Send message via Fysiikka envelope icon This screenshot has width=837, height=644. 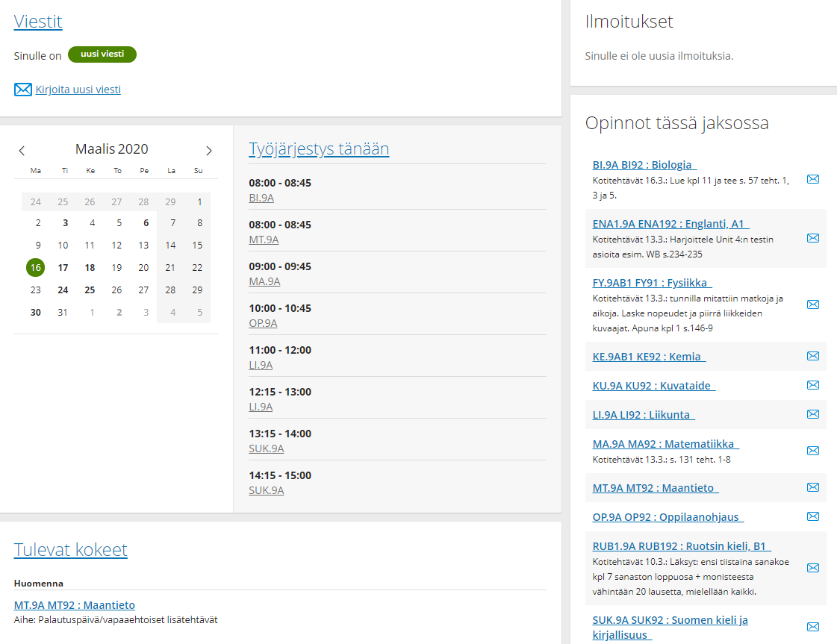(813, 304)
